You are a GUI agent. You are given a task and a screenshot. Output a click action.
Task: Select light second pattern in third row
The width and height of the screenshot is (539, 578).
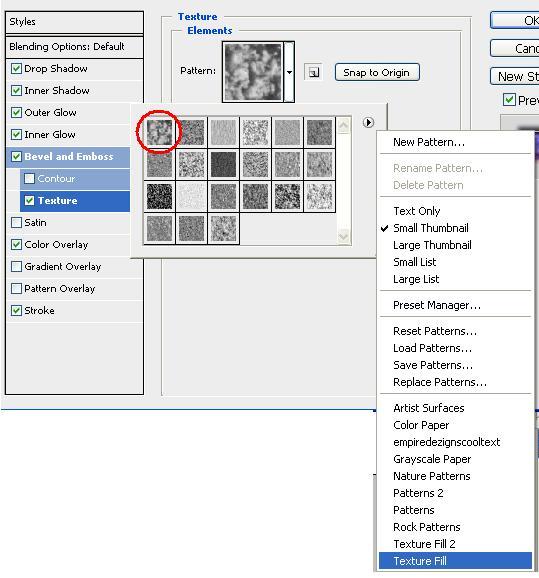pos(191,196)
